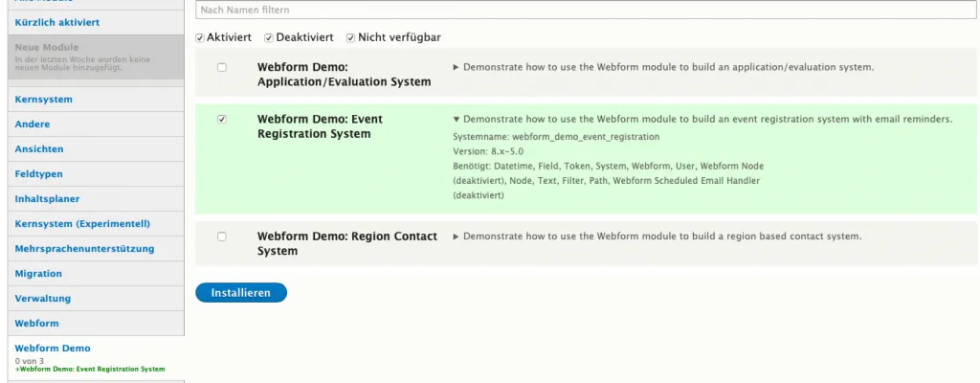Collapse the Event Registration System details triangle
Screen dimensions: 980x383
(457, 120)
